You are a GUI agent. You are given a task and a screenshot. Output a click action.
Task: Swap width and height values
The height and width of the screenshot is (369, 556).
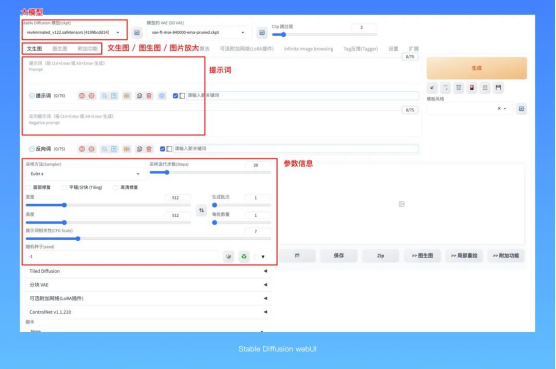click(201, 210)
